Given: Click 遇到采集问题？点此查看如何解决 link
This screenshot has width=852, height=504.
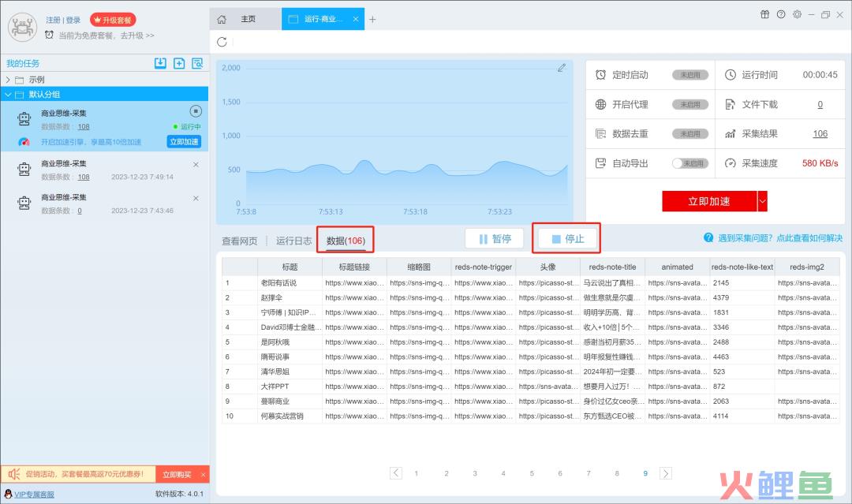Looking at the screenshot, I should (780, 238).
